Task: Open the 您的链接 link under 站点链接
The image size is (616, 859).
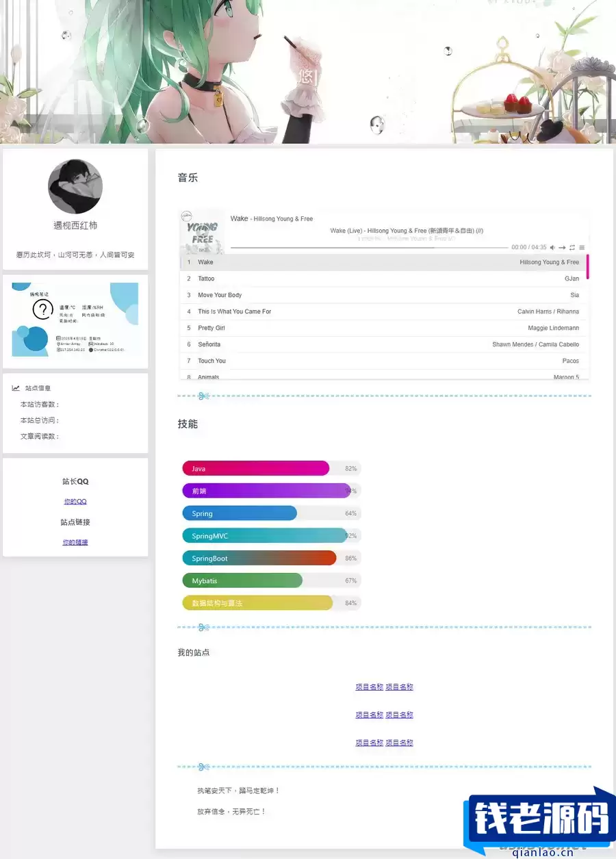Action: [x=75, y=542]
